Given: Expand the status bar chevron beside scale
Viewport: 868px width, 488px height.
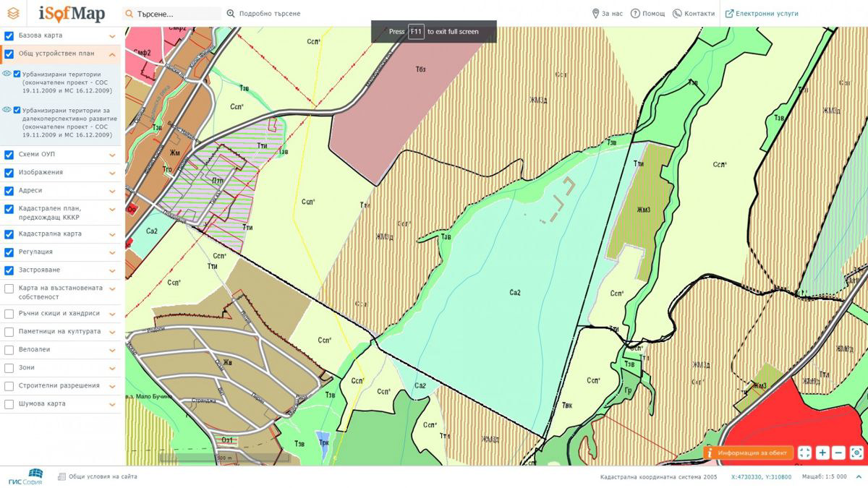Looking at the screenshot, I should 858,477.
